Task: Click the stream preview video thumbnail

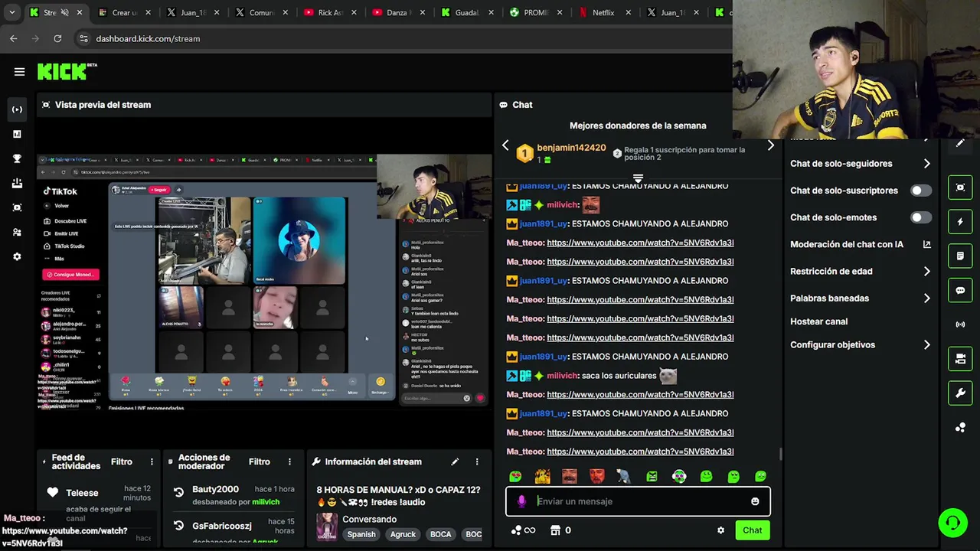Action: (265, 282)
